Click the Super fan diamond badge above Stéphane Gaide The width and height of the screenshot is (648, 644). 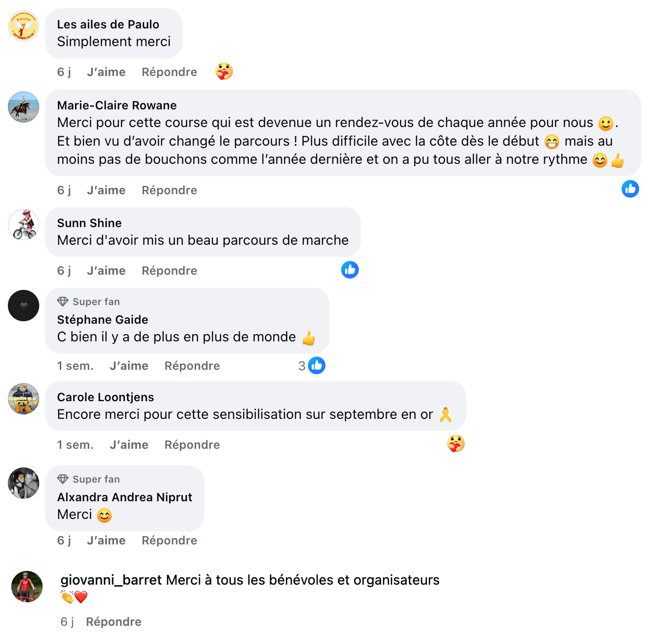(63, 302)
